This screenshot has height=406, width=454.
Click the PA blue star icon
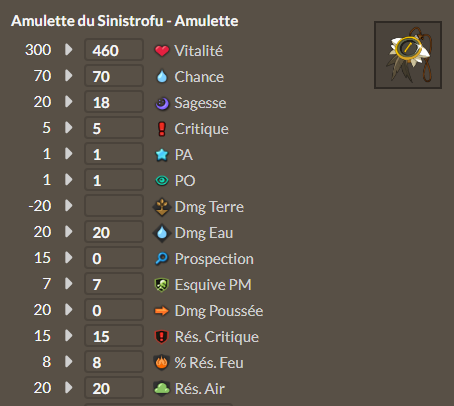coord(162,155)
